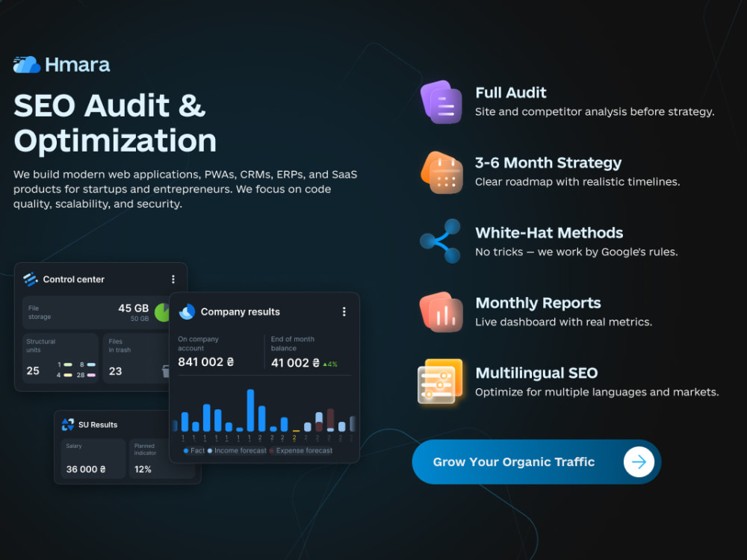
Task: Click the Hmara brand name
Action: tap(77, 65)
